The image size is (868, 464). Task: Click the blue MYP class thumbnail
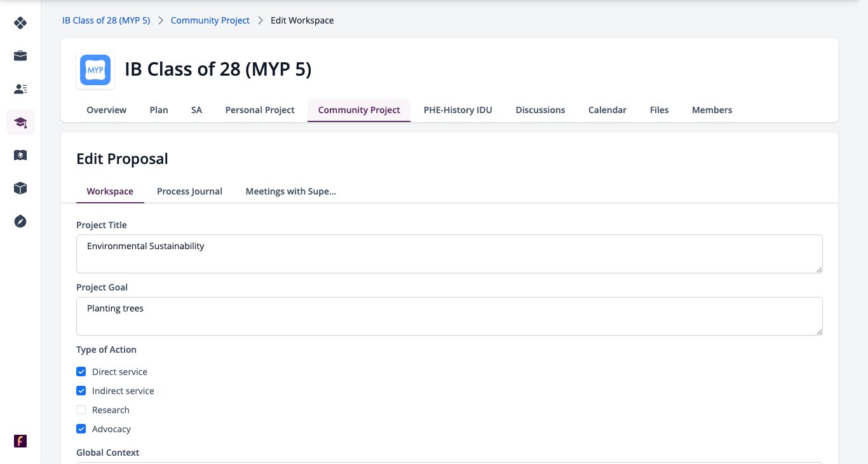pos(95,70)
